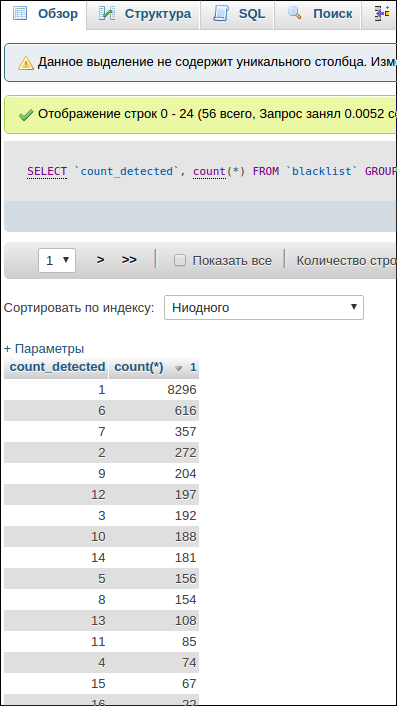Click the count function link in the query
This screenshot has width=397, height=706.
pyautogui.click(x=209, y=172)
